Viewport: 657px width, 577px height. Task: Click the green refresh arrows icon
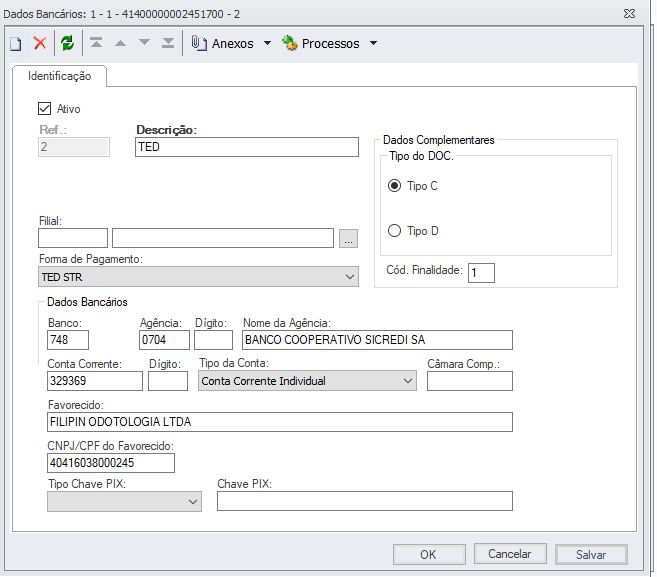67,44
